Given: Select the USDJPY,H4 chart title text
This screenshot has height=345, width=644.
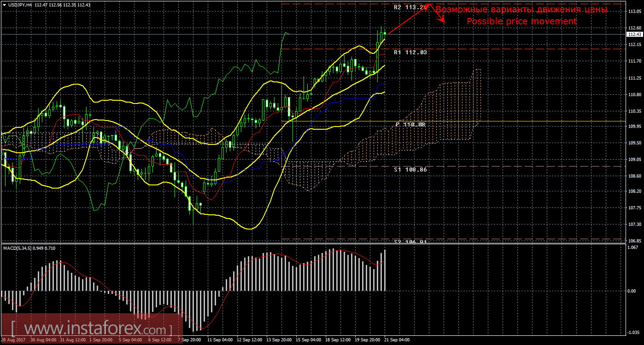Looking at the screenshot, I should click(x=19, y=4).
